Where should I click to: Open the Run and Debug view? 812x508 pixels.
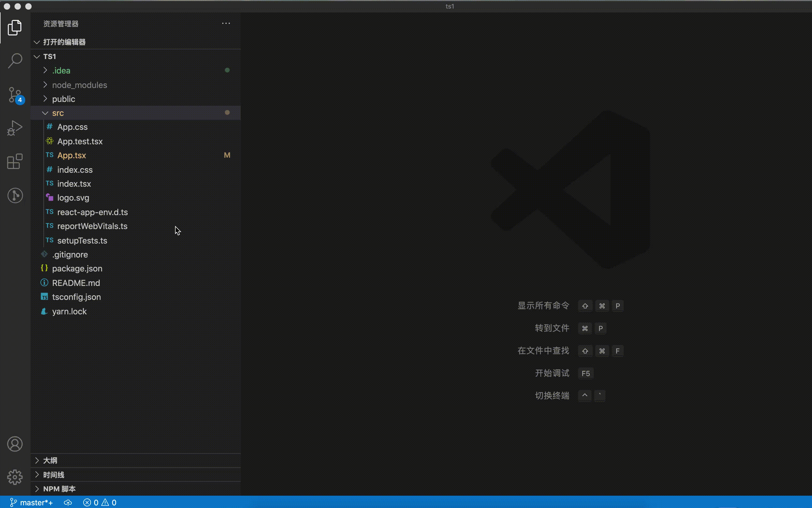coord(15,128)
